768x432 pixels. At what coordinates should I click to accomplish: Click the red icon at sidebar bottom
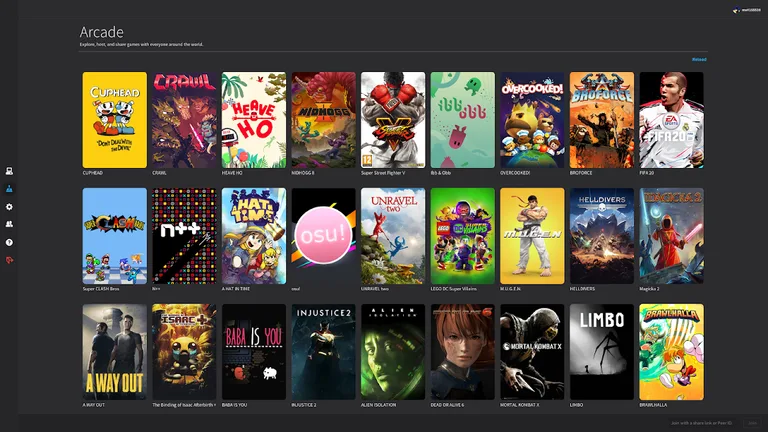[9, 260]
